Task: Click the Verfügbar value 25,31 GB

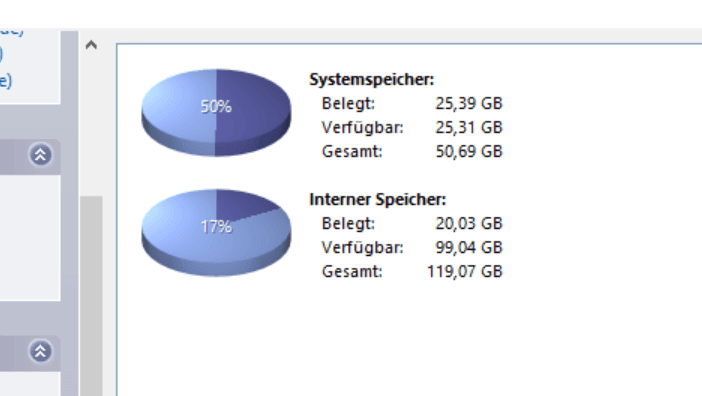Action: (469, 128)
